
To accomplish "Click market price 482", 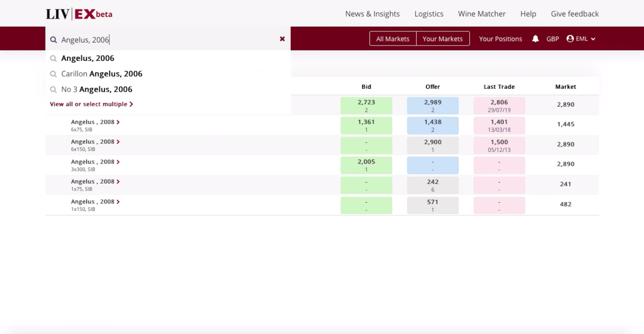I will click(566, 204).
